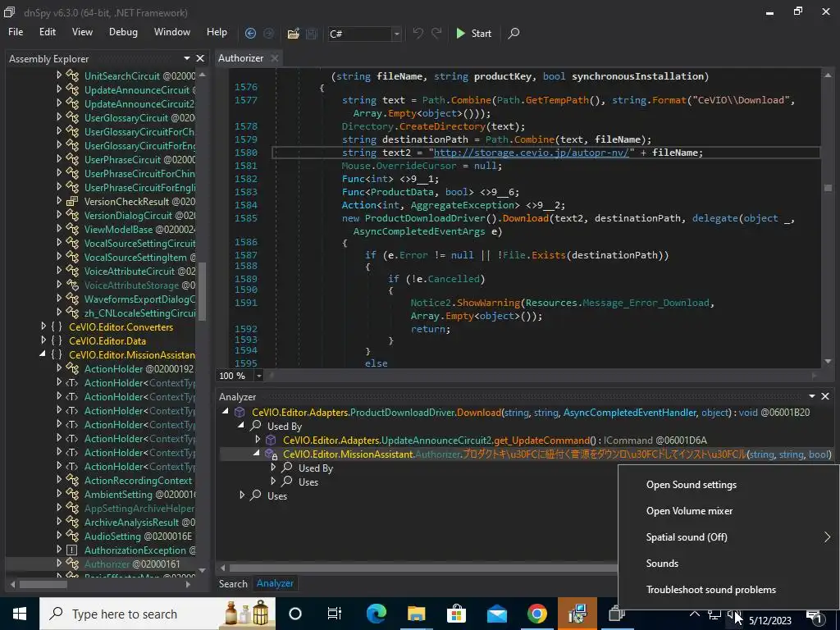The width and height of the screenshot is (840, 630).
Task: Close the Analyzer panel
Action: 825,396
